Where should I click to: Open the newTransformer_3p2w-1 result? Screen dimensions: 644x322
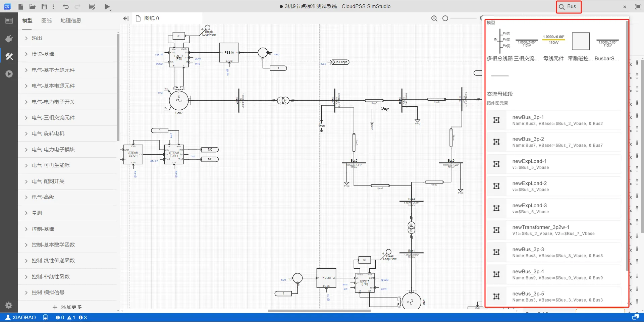(x=554, y=230)
